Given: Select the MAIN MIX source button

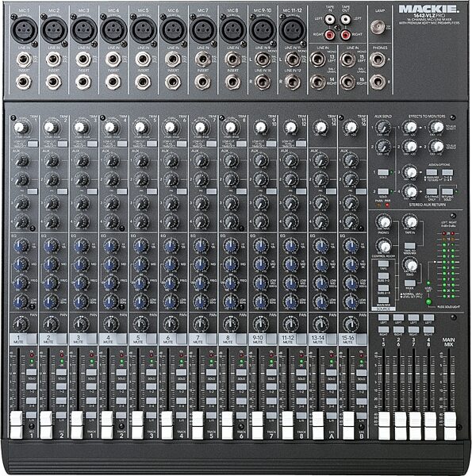Looking at the screenshot, I should click(383, 300).
